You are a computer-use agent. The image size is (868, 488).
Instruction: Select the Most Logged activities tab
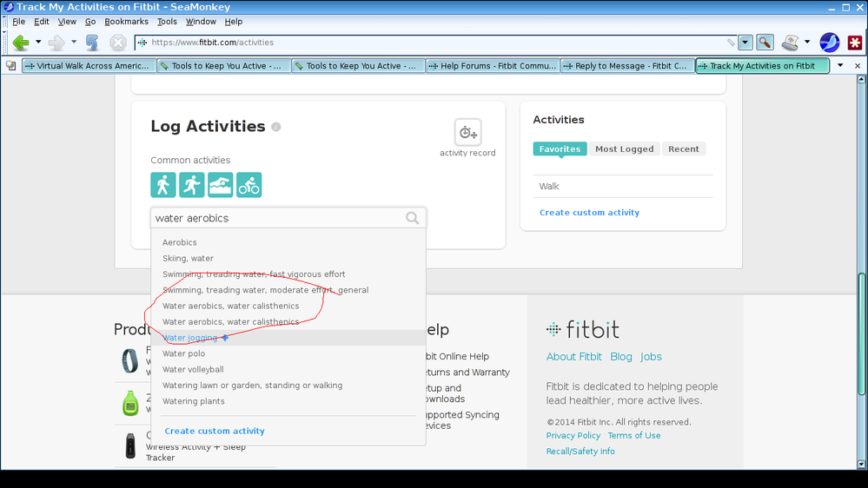pyautogui.click(x=625, y=148)
